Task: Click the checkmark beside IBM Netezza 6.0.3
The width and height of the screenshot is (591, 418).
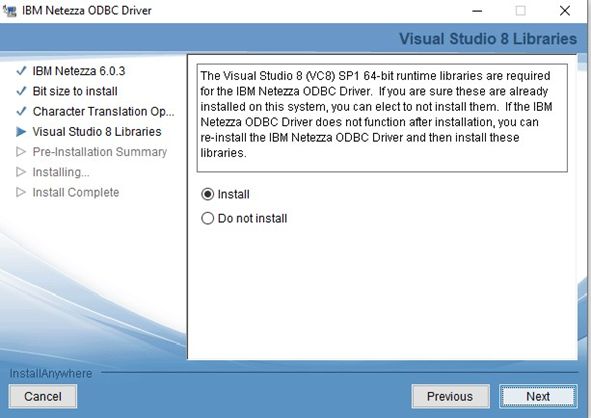Action: (21, 71)
